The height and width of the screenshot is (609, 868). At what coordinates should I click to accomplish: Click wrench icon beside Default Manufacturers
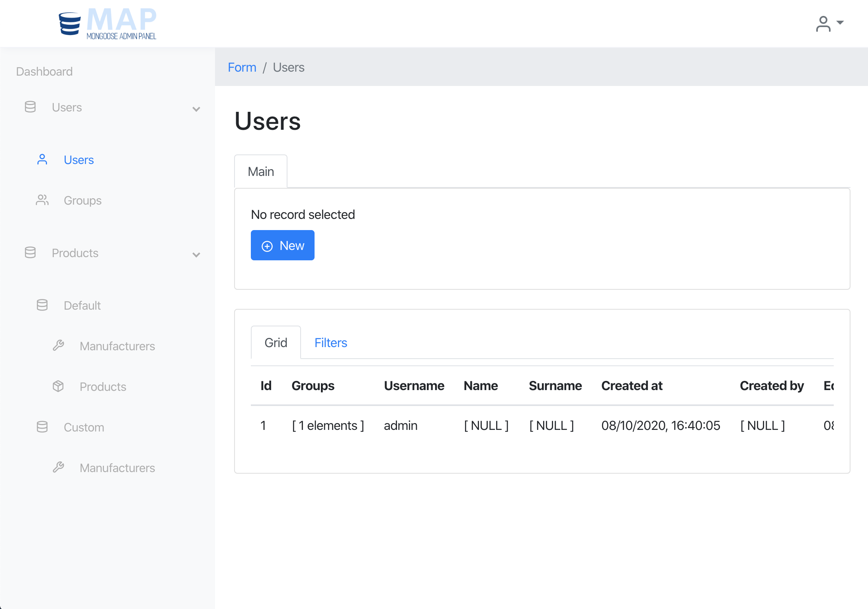tap(58, 345)
